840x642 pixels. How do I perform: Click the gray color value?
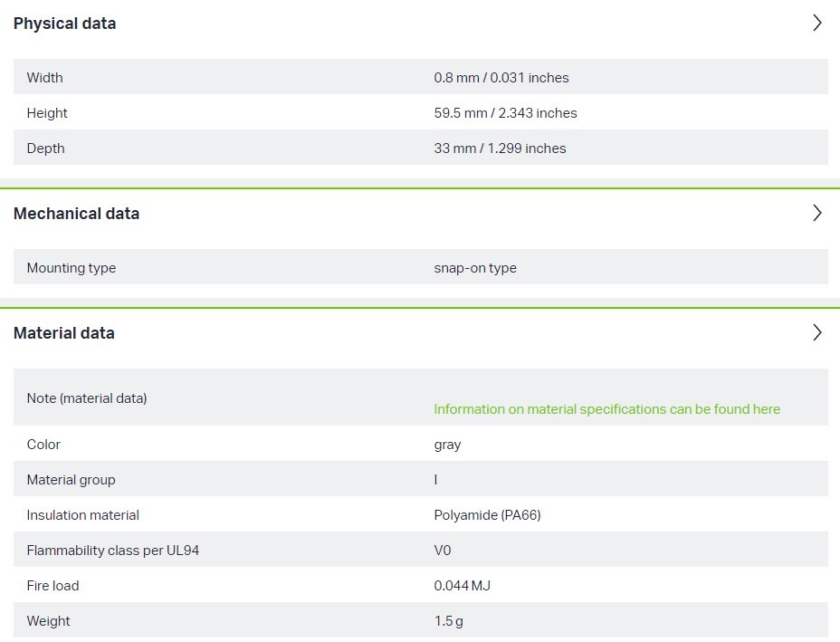pyautogui.click(x=447, y=445)
